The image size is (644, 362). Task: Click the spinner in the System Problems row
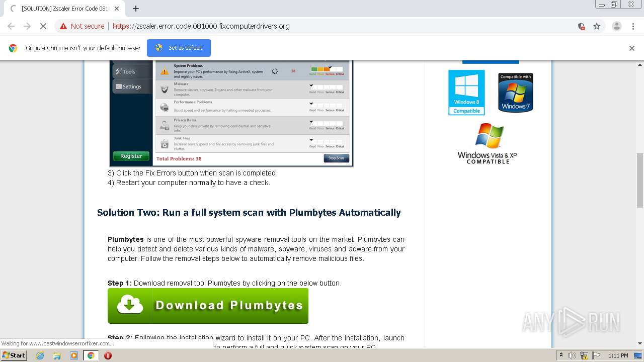[x=275, y=71]
